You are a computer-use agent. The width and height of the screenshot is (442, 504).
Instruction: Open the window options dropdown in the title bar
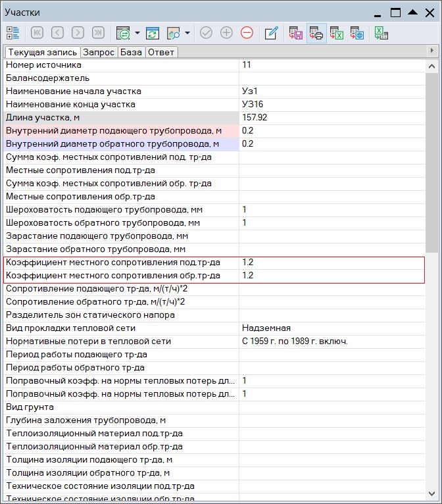pyautogui.click(x=377, y=13)
